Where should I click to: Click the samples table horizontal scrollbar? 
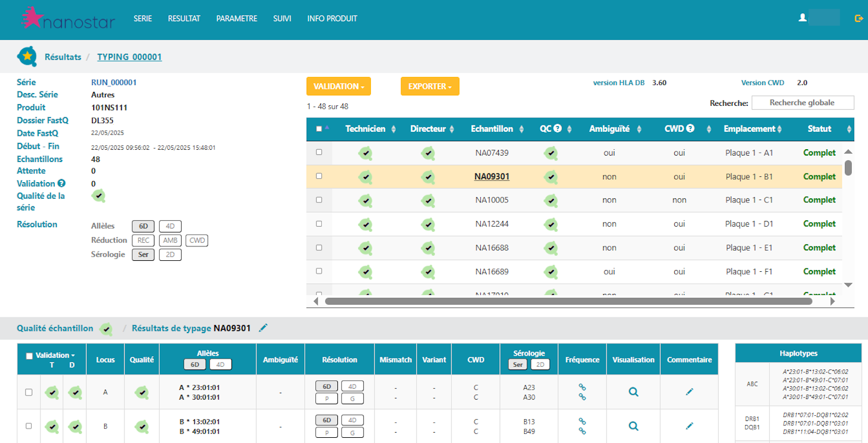pos(569,301)
